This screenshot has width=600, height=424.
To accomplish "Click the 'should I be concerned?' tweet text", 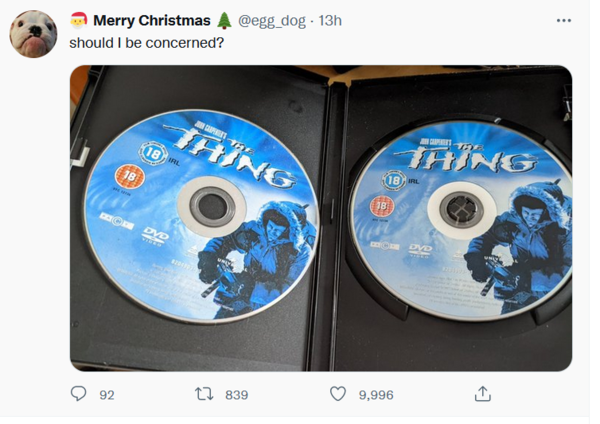I will click(147, 43).
